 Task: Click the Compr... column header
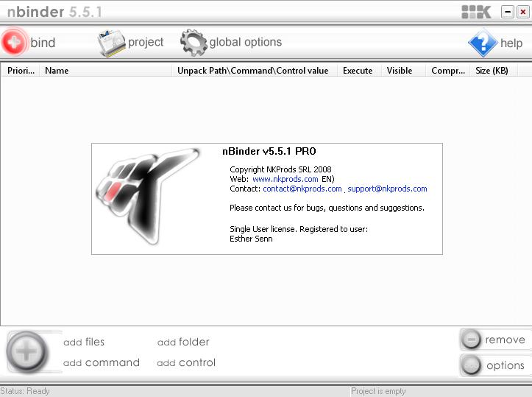(x=448, y=70)
